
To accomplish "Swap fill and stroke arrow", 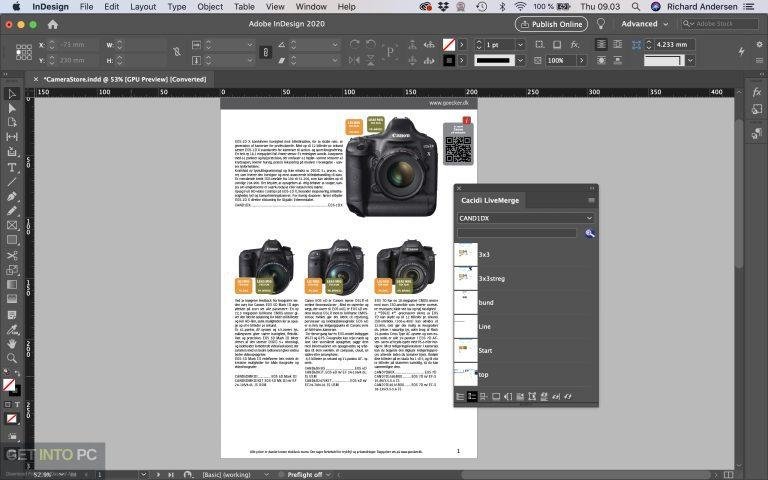I will coord(16,374).
